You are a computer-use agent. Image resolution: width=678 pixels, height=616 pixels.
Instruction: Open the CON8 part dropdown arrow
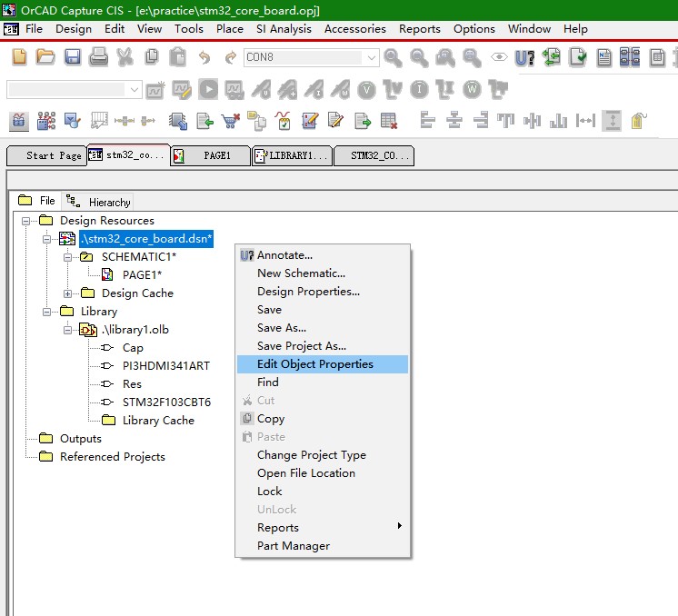(371, 57)
